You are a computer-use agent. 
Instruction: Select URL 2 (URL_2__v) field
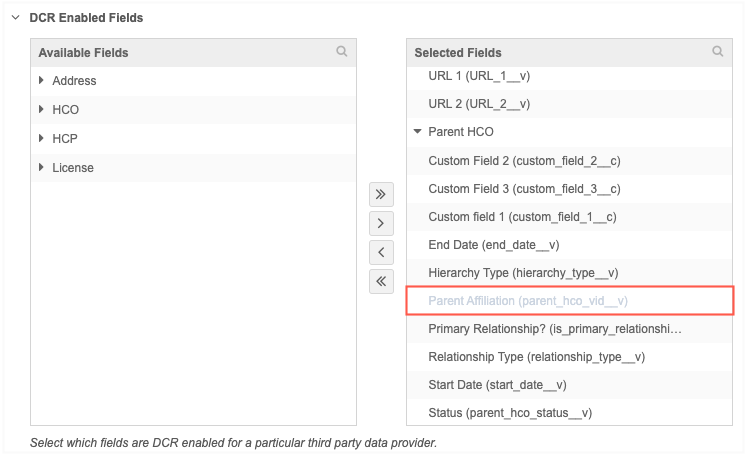tap(479, 104)
